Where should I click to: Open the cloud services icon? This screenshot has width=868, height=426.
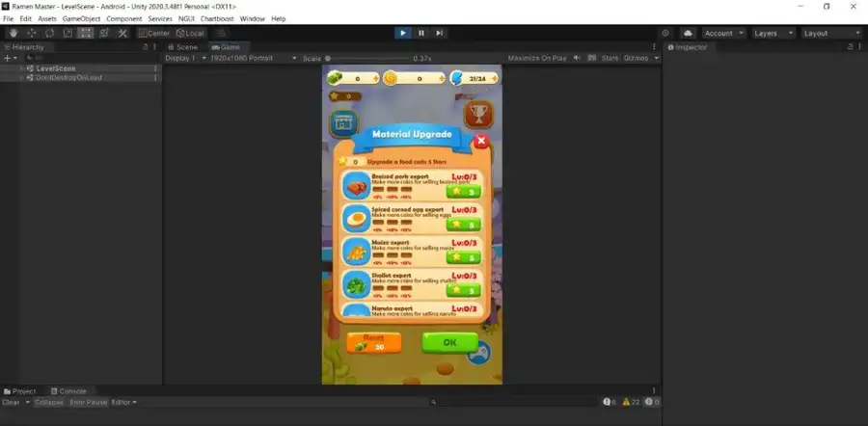click(x=689, y=33)
